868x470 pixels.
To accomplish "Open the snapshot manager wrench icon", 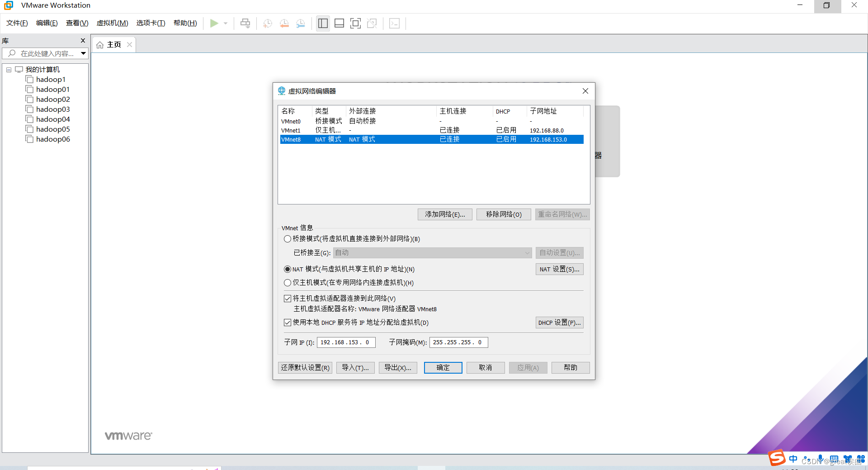I will (301, 23).
